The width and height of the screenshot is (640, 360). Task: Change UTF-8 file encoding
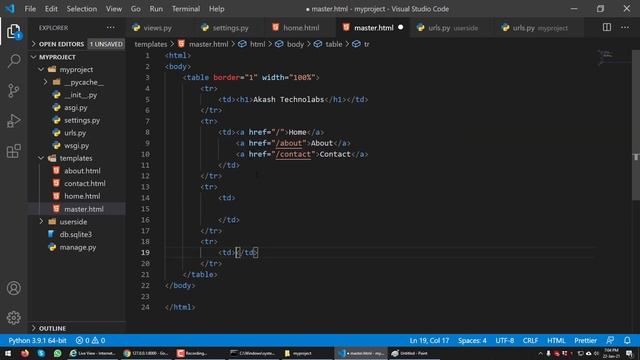tap(505, 340)
